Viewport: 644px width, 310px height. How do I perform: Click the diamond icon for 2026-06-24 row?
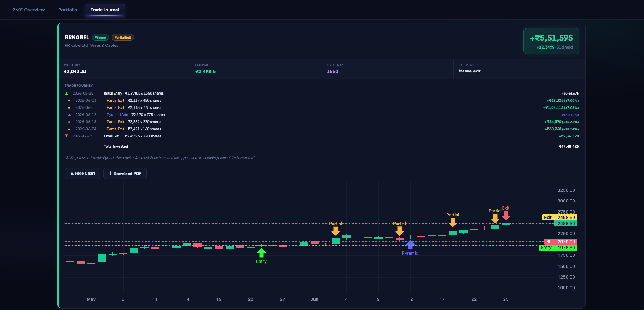coord(69,129)
